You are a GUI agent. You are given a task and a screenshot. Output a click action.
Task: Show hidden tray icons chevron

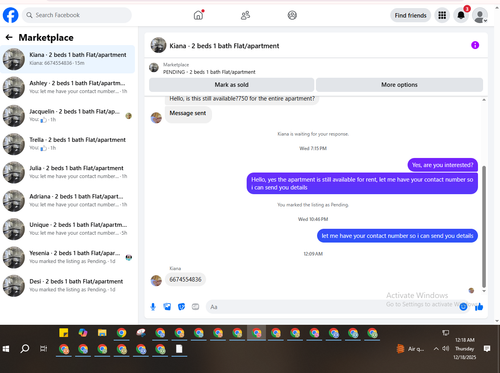436,349
